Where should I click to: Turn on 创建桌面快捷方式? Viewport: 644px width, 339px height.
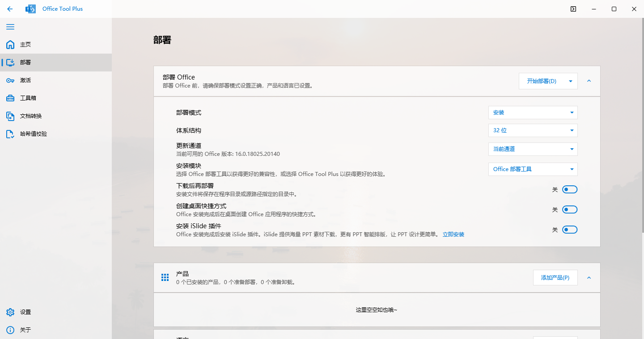tap(570, 209)
